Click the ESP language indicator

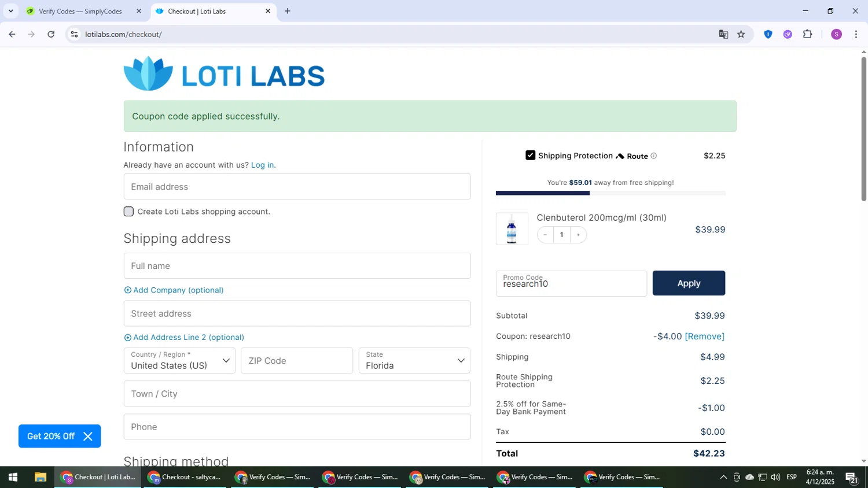[x=792, y=477]
